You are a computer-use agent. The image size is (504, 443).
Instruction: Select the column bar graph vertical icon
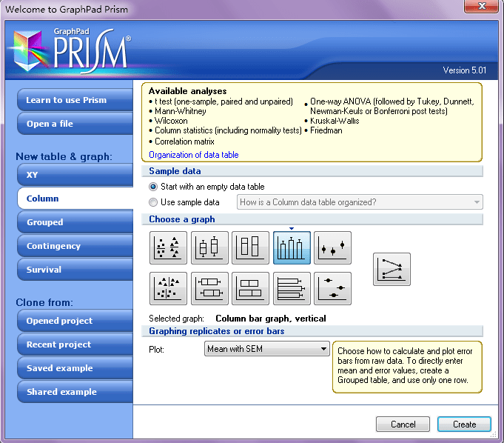tap(292, 247)
